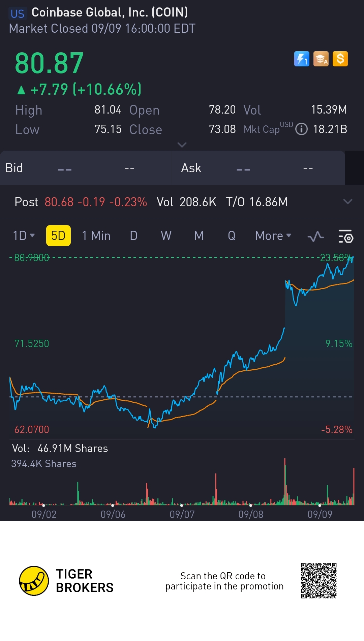Open the chart indicator wave icon
This screenshot has height=641, width=364.
point(316,236)
